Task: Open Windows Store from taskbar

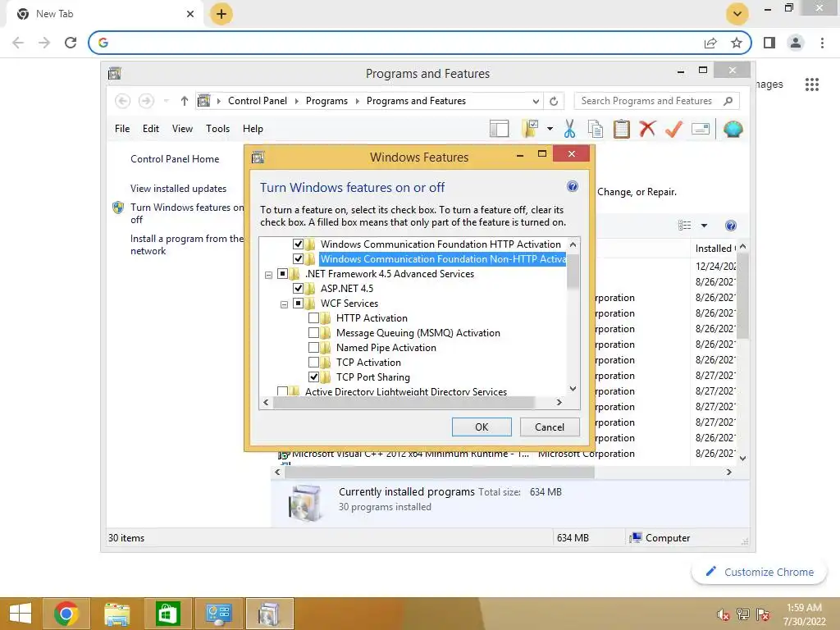Action: pyautogui.click(x=167, y=614)
